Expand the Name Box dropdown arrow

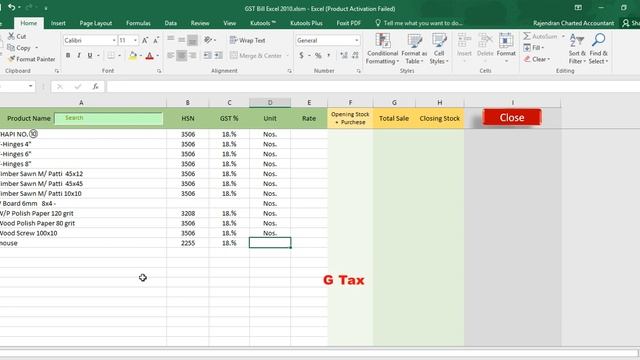pos(30,87)
